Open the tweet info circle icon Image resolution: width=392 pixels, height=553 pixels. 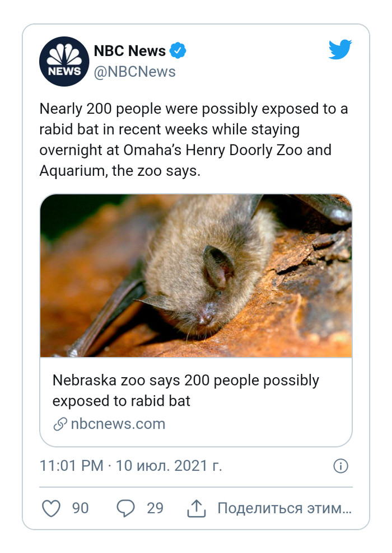point(340,466)
